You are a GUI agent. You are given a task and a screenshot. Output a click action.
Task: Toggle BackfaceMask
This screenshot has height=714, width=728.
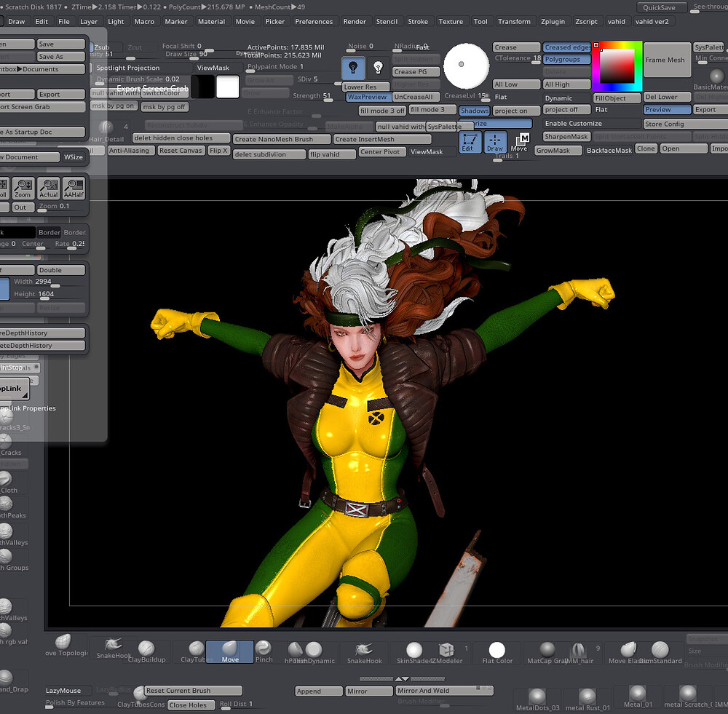[x=609, y=151]
